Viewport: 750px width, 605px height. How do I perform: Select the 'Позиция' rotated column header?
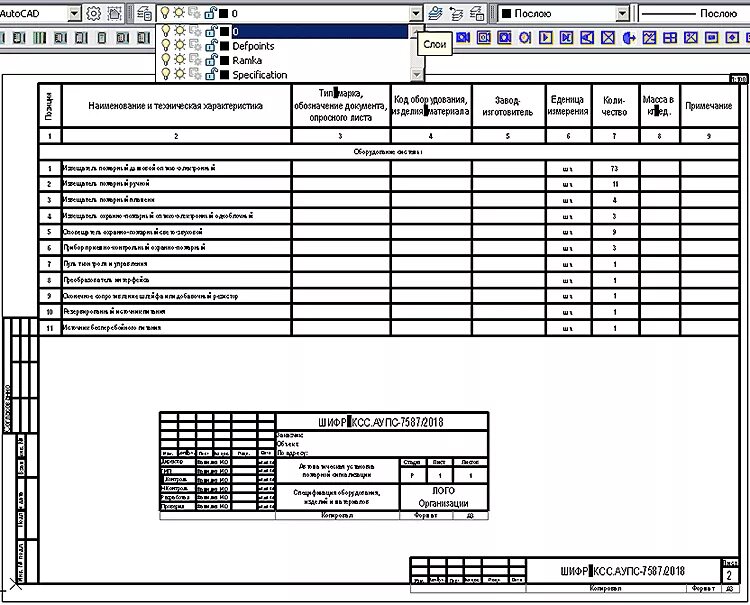(49, 106)
